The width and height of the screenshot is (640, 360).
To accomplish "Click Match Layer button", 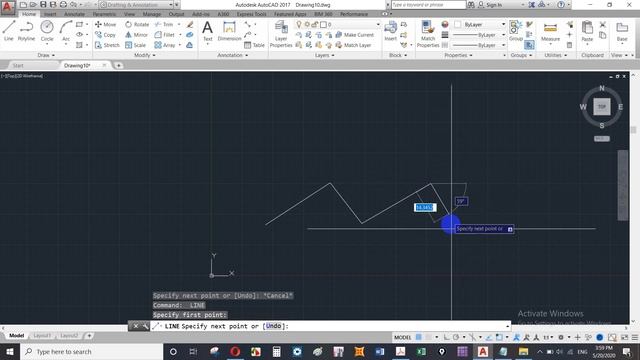I will tap(353, 45).
